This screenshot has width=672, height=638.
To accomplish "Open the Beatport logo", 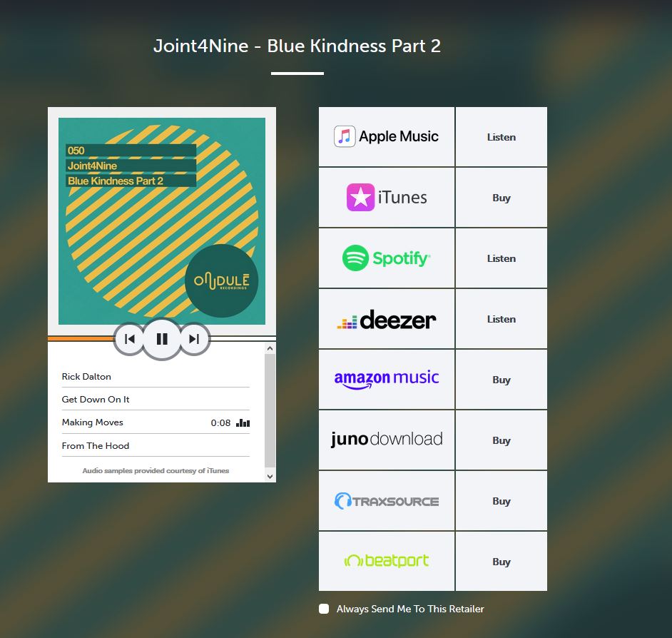I will point(386,562).
